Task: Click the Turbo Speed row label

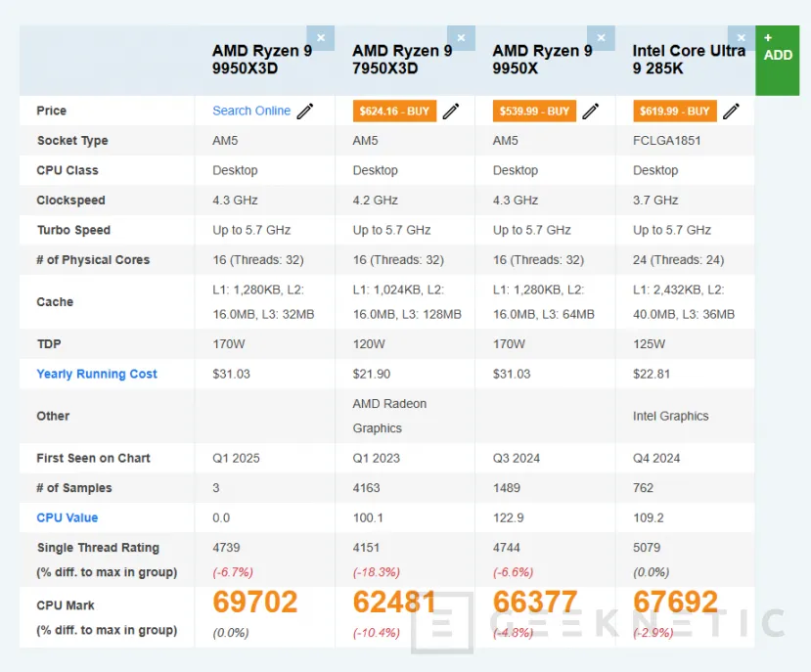Action: pos(73,230)
